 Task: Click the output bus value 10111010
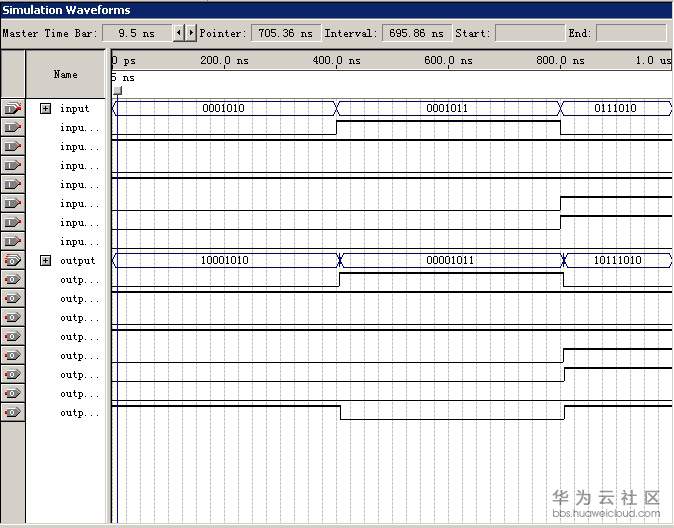tap(618, 261)
